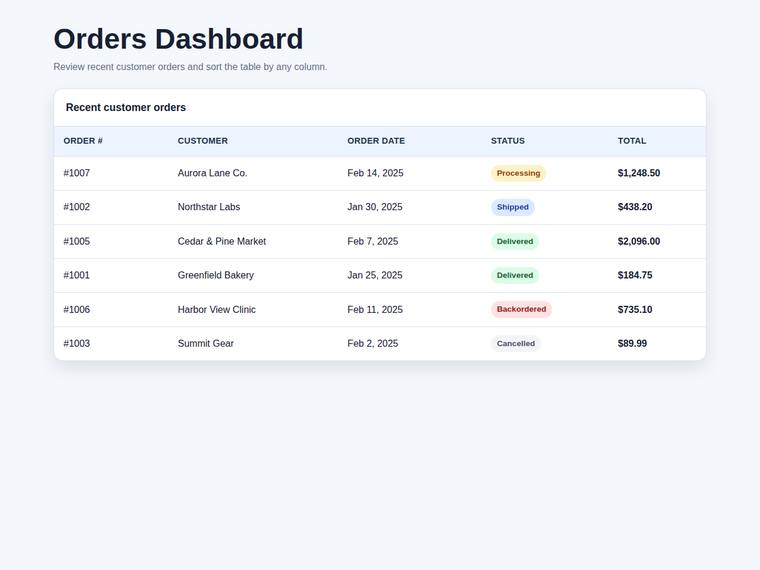Click the subtitle about reviewing customer orders

pos(190,67)
